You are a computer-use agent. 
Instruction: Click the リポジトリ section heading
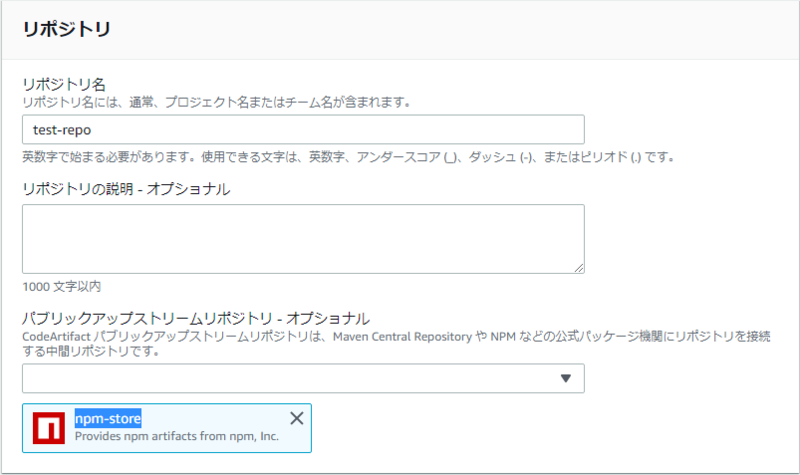(x=66, y=29)
